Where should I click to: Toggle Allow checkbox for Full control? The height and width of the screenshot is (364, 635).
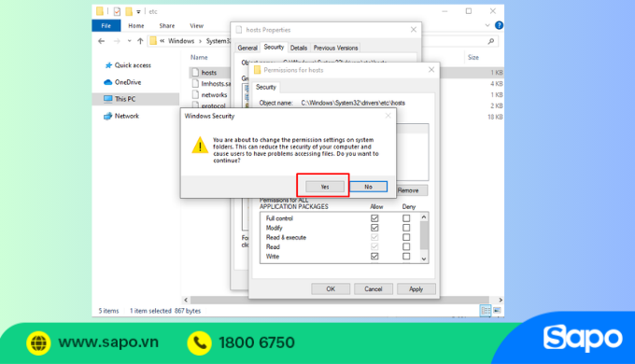click(x=374, y=218)
